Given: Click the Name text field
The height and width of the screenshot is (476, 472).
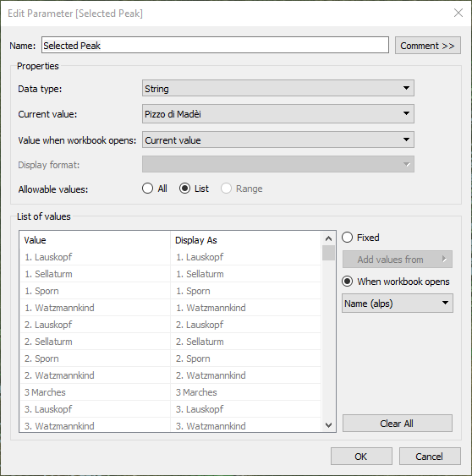Looking at the screenshot, I should pyautogui.click(x=215, y=45).
